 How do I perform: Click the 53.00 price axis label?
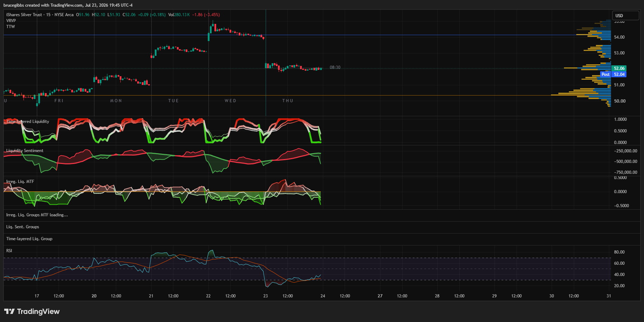619,53
